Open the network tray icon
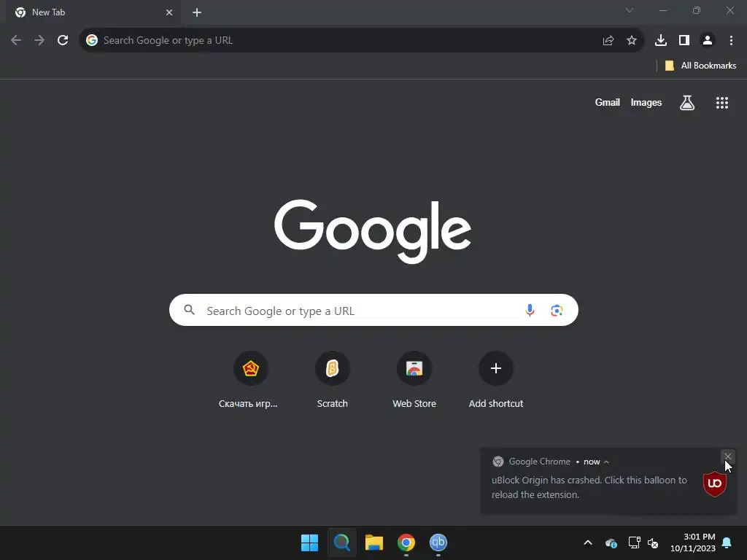The height and width of the screenshot is (560, 747). coord(634,542)
